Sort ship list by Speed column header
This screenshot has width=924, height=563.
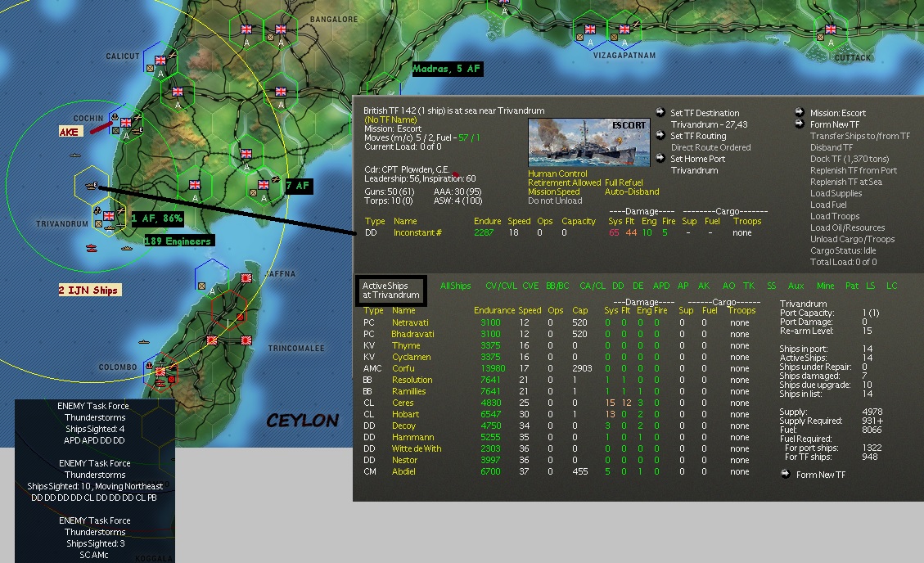pyautogui.click(x=530, y=310)
